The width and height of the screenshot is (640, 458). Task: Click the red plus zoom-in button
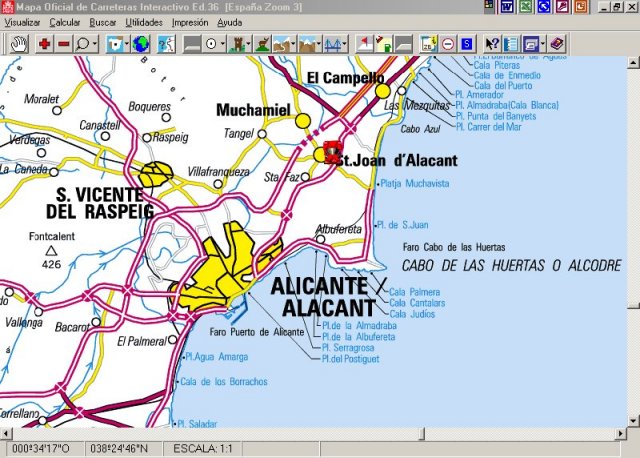[45, 44]
